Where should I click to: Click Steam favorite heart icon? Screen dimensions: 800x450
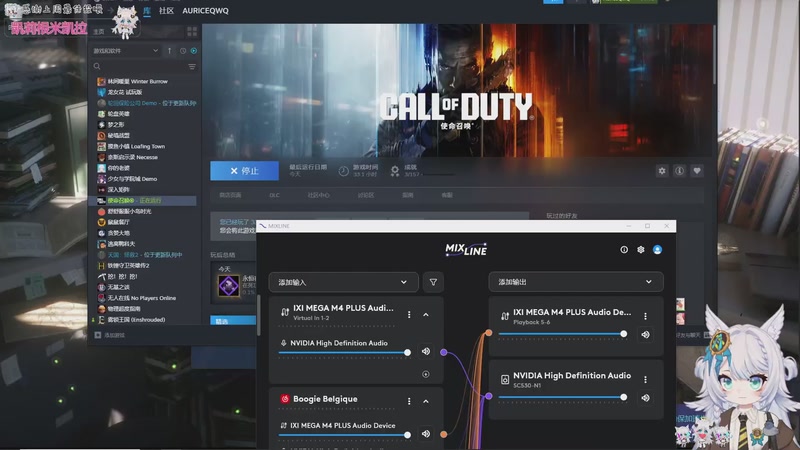(x=697, y=171)
